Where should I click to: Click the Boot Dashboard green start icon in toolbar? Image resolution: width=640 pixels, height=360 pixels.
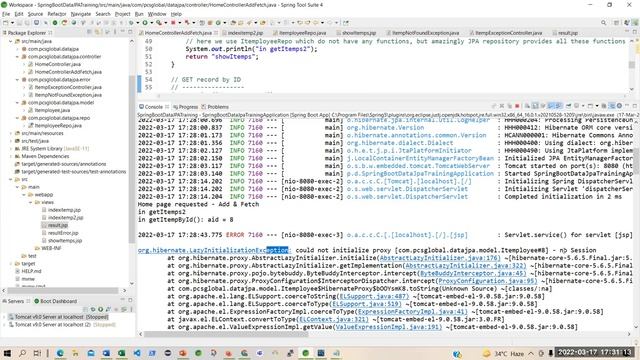pyautogui.click(x=55, y=23)
